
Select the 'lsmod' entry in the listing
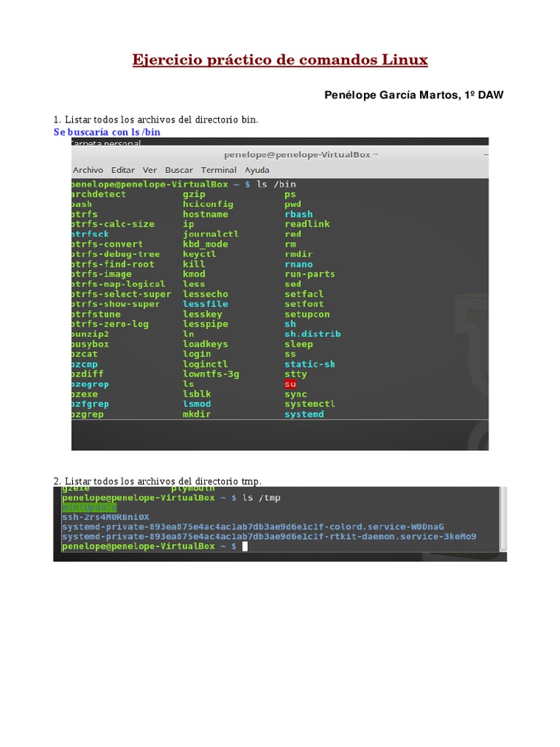[x=197, y=404]
